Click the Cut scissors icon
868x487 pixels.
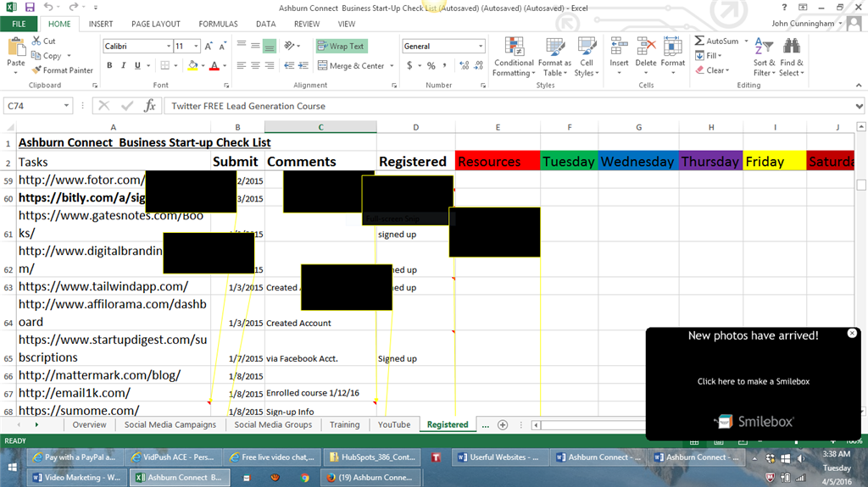point(36,41)
